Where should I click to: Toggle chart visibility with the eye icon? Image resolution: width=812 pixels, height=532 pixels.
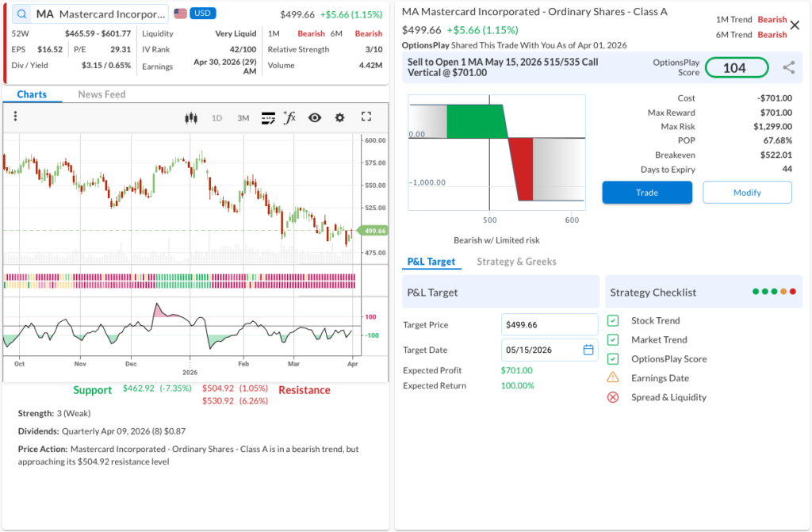(315, 117)
